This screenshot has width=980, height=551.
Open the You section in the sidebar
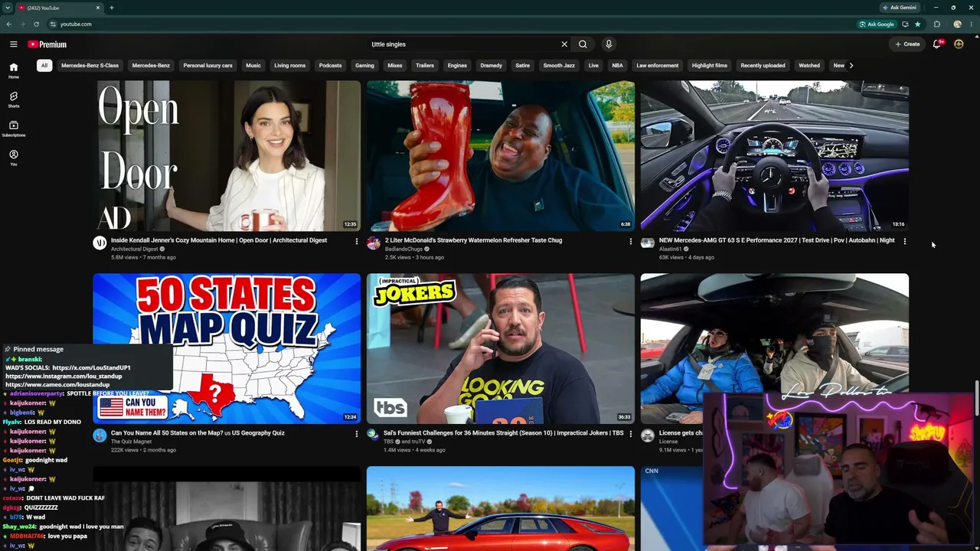pos(13,158)
